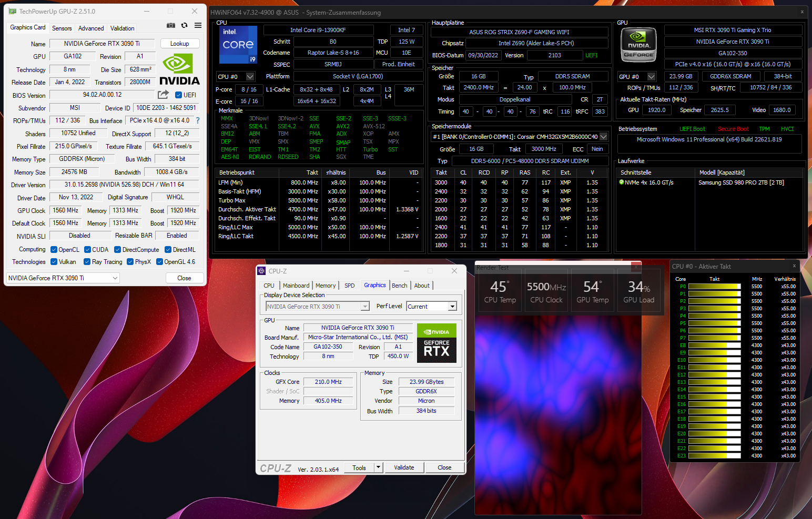Click the Close button in CPU-Z
This screenshot has height=519, width=812.
[x=444, y=467]
